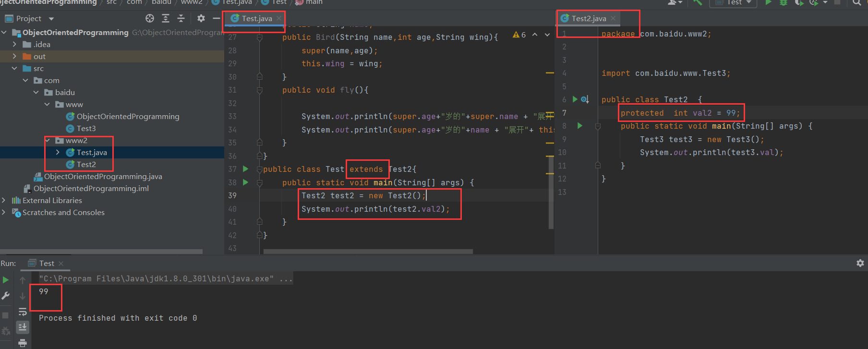Image resolution: width=868 pixels, height=349 pixels.
Task: Open Run panel settings gear at right
Action: point(860,263)
